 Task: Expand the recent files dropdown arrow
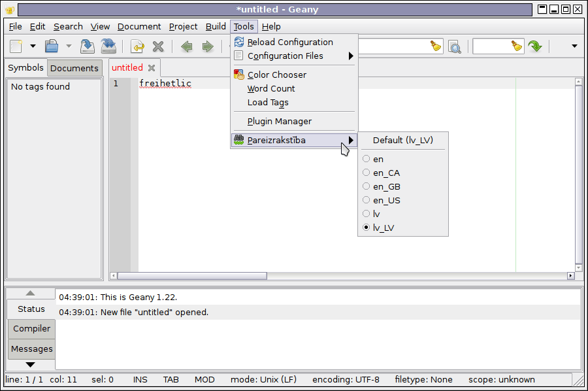pyautogui.click(x=69, y=46)
